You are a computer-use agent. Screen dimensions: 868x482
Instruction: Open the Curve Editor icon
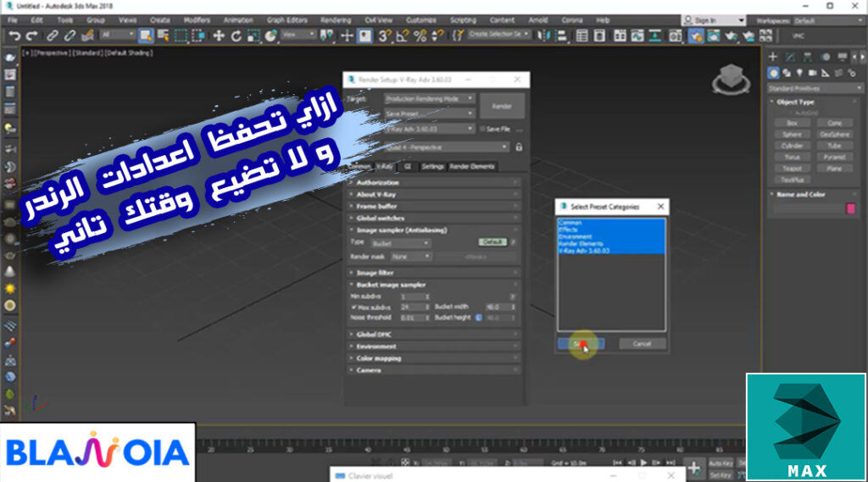[x=637, y=36]
